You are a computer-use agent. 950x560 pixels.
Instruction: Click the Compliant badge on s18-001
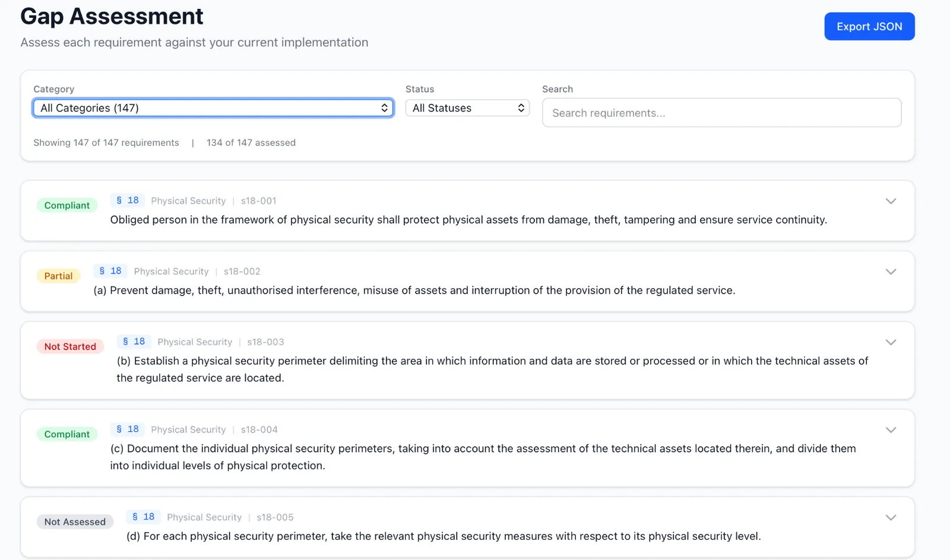click(x=67, y=205)
